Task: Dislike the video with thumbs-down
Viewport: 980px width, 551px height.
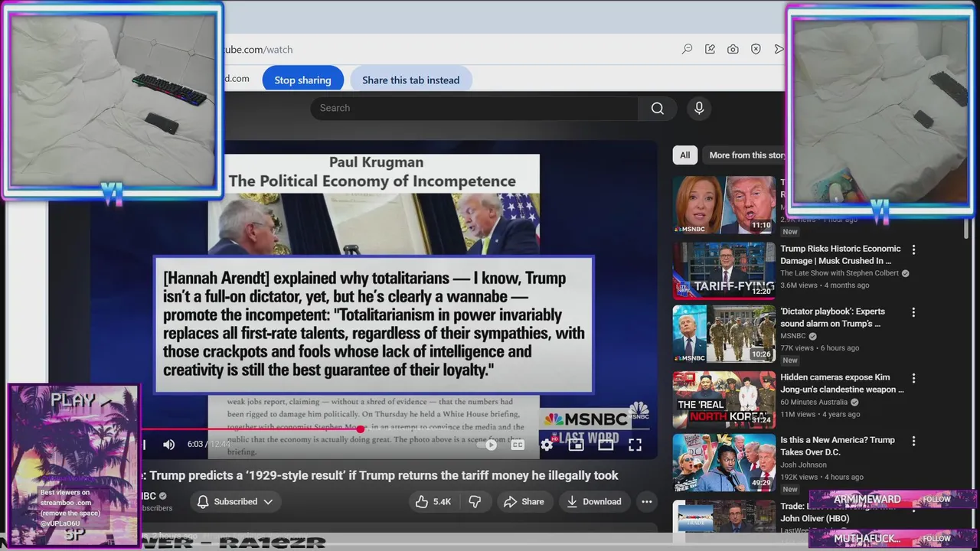Action: coord(475,502)
